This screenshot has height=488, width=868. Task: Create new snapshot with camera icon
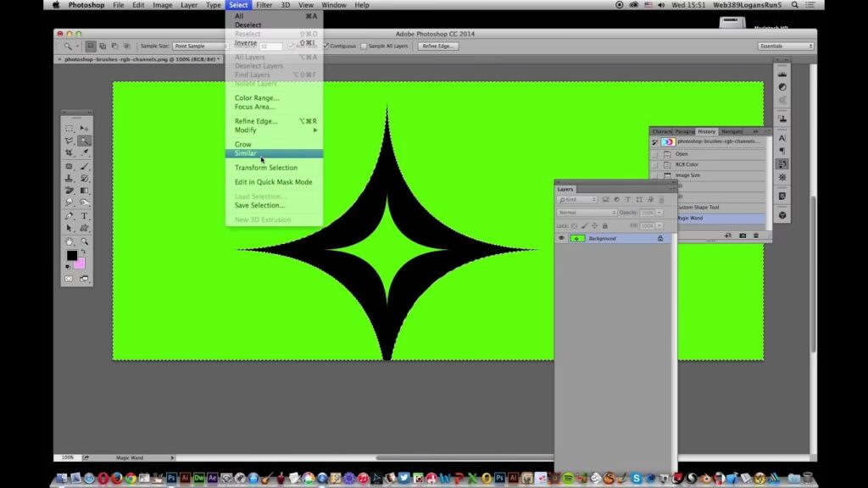[x=743, y=235]
